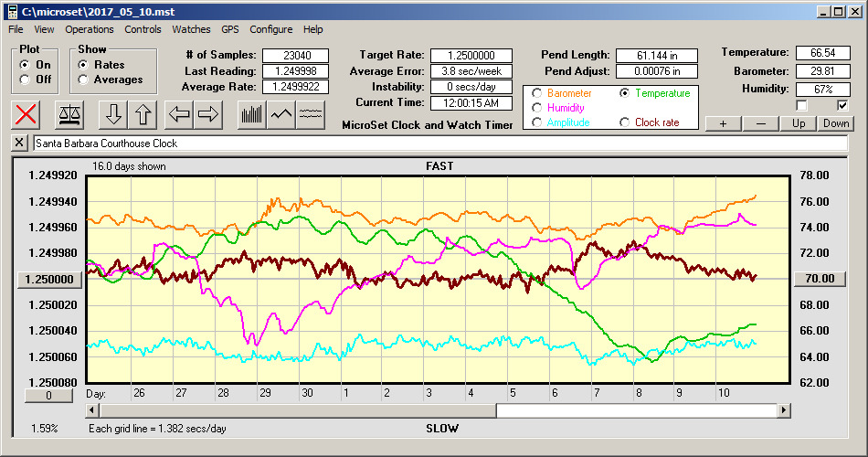
Task: Click the left arrow toolbar button
Action: click(178, 114)
